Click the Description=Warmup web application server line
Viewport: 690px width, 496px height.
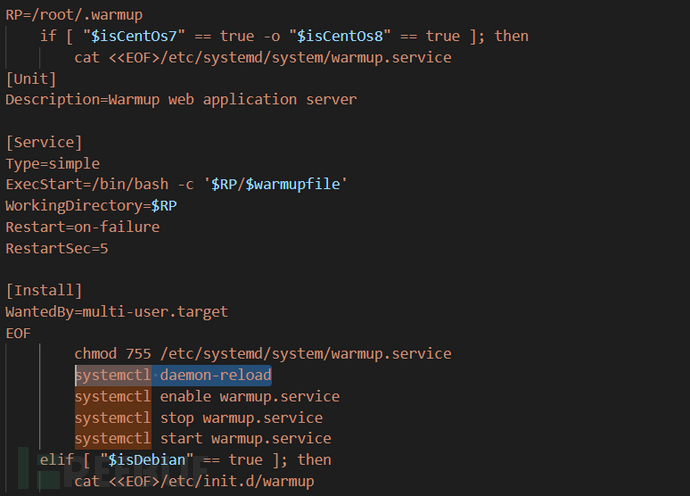pyautogui.click(x=181, y=99)
